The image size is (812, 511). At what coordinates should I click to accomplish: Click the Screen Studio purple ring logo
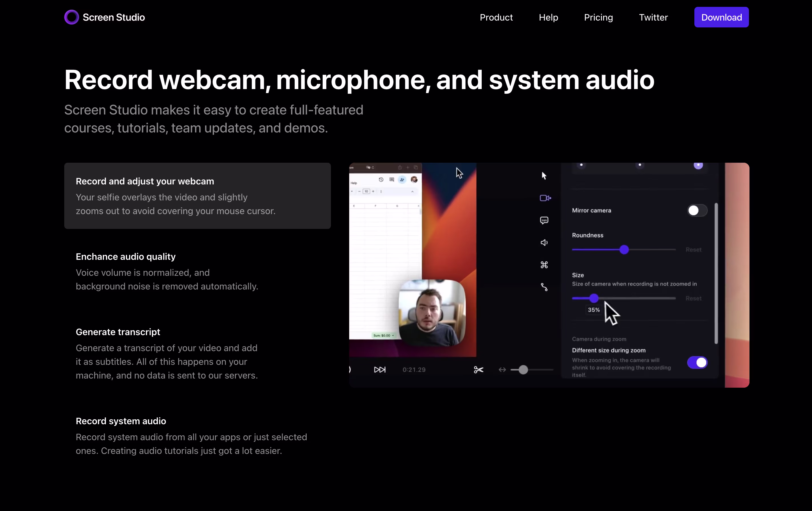(71, 17)
